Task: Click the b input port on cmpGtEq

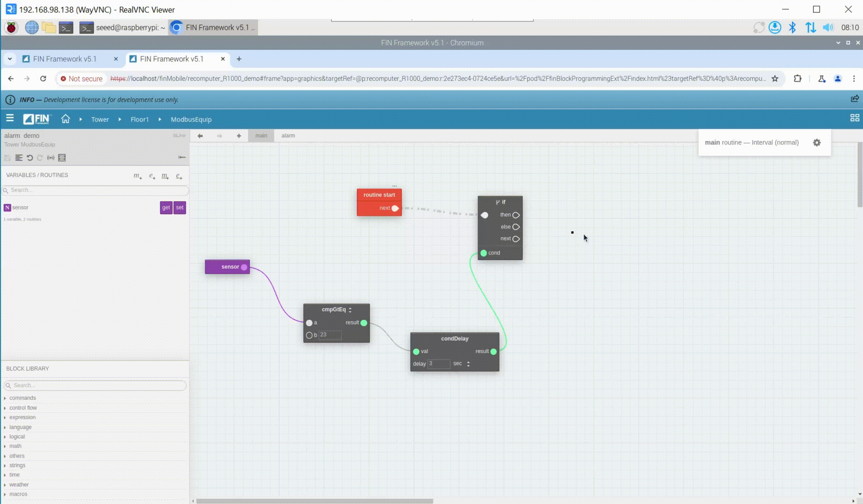Action: [309, 335]
